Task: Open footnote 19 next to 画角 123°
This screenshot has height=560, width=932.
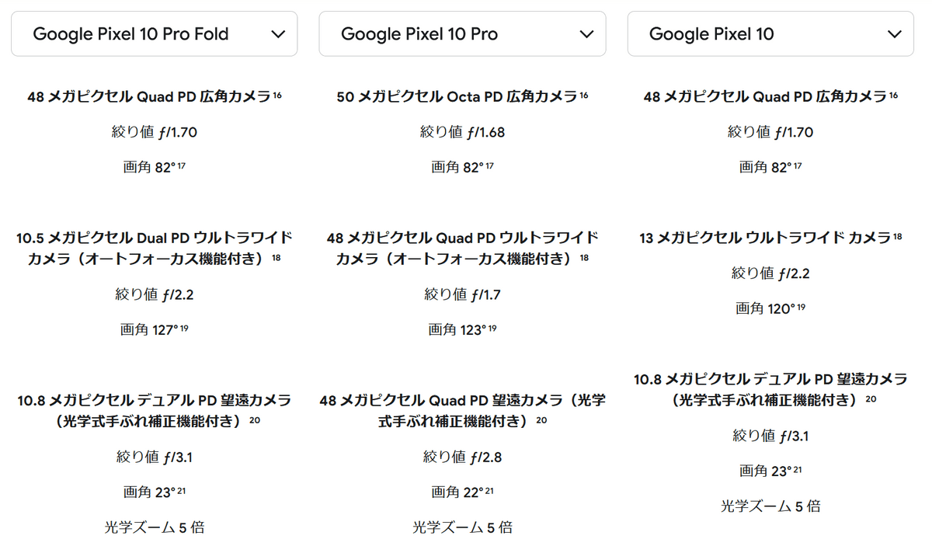Action: click(x=492, y=329)
